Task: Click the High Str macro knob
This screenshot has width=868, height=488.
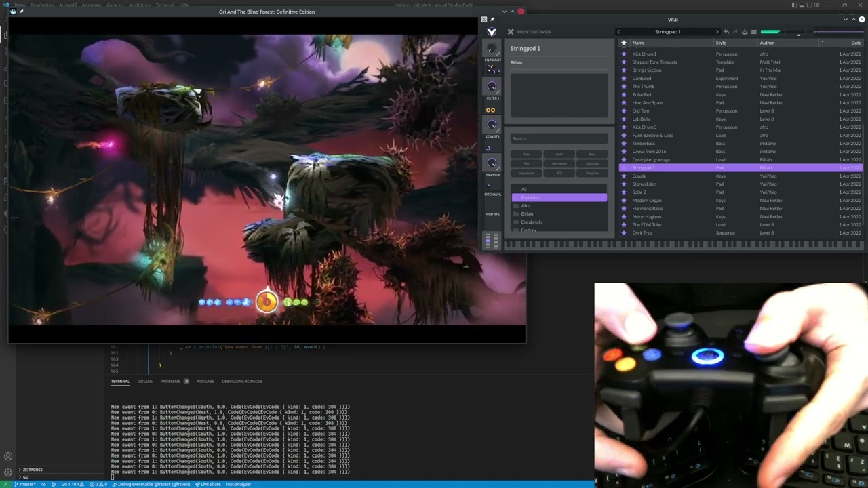Action: click(x=492, y=163)
